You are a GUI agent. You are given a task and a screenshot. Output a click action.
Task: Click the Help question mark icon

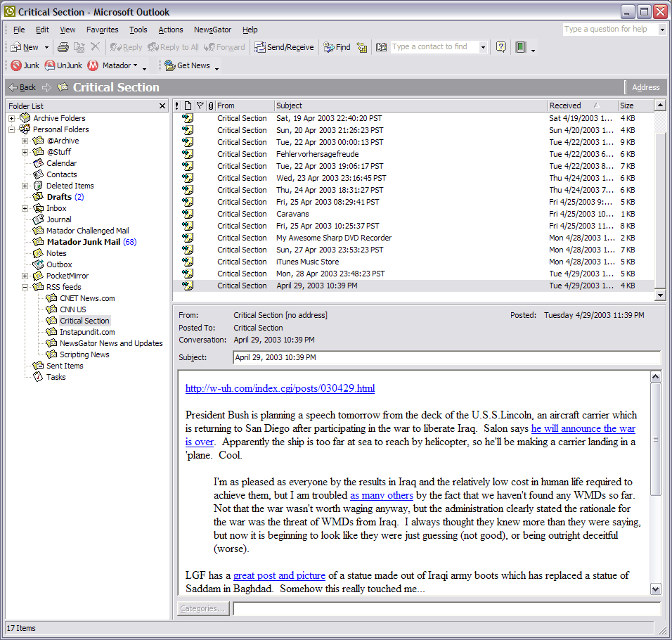pos(500,46)
